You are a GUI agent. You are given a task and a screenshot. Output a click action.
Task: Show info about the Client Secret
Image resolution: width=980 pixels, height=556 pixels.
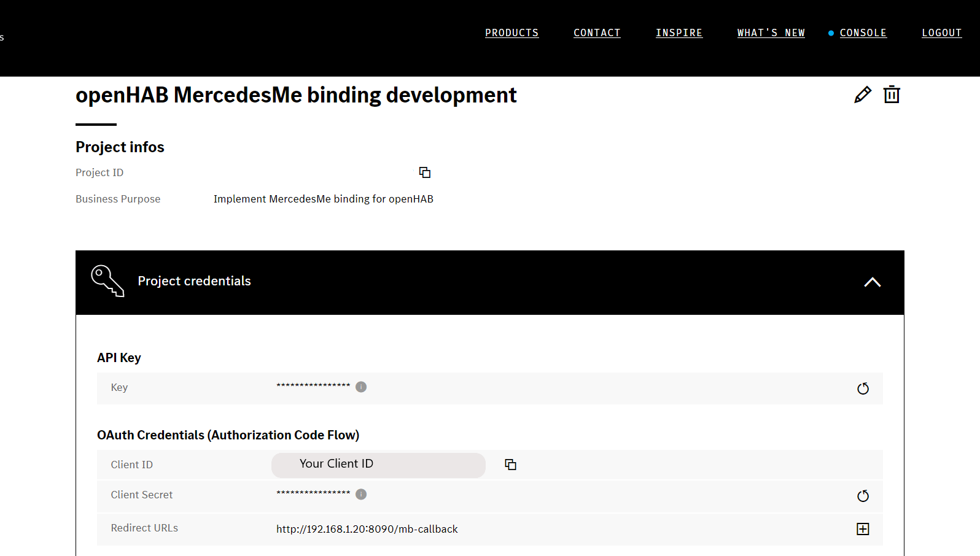point(361,494)
